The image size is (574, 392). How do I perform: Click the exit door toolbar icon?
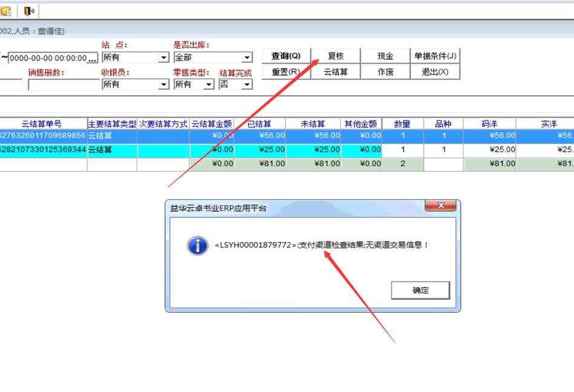tap(28, 10)
